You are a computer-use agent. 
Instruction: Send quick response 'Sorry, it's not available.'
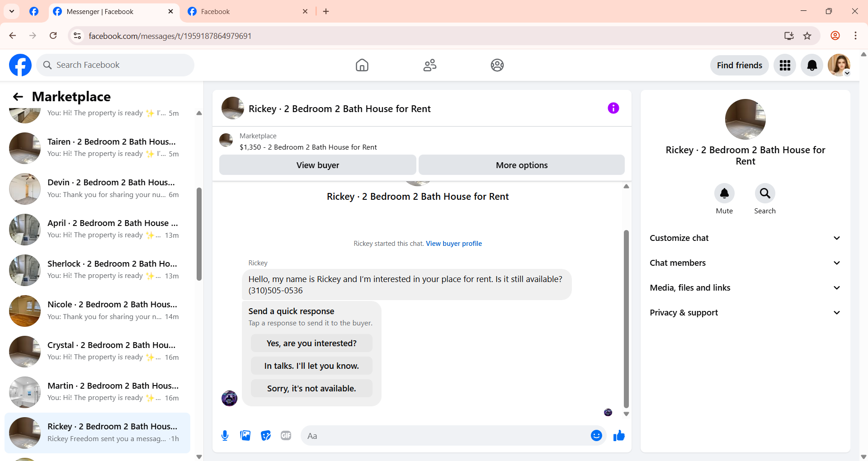pyautogui.click(x=311, y=388)
